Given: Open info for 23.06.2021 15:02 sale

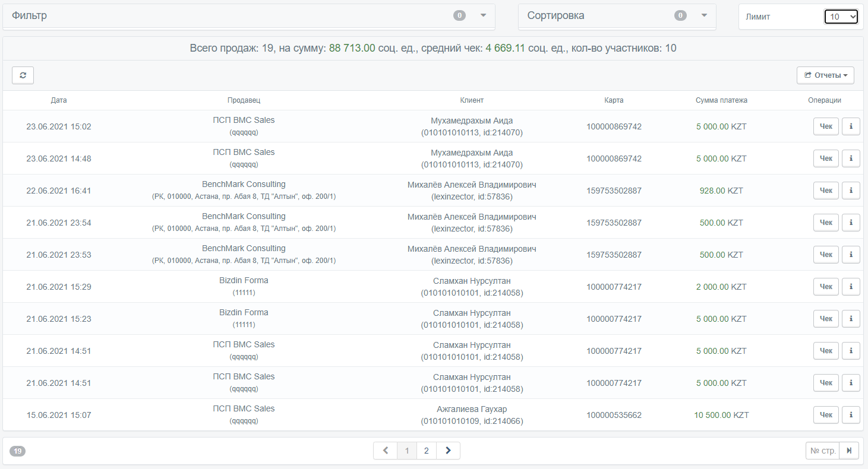Looking at the screenshot, I should point(851,126).
